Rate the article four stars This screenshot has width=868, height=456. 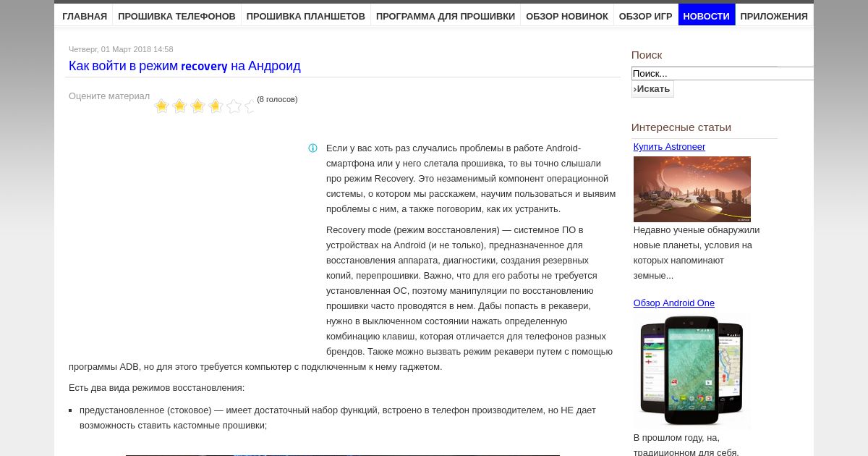point(216,106)
